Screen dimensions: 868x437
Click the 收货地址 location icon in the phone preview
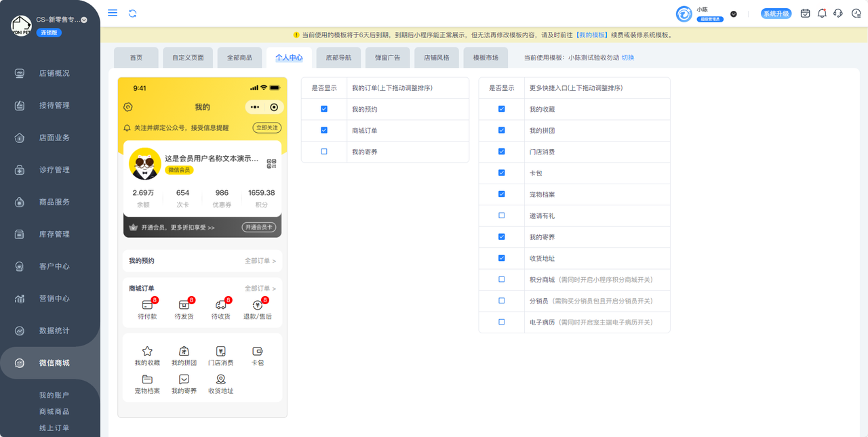[x=220, y=379]
